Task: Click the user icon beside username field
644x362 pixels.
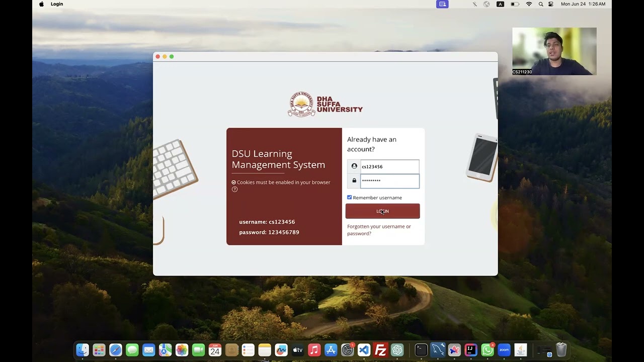Action: [x=354, y=166]
